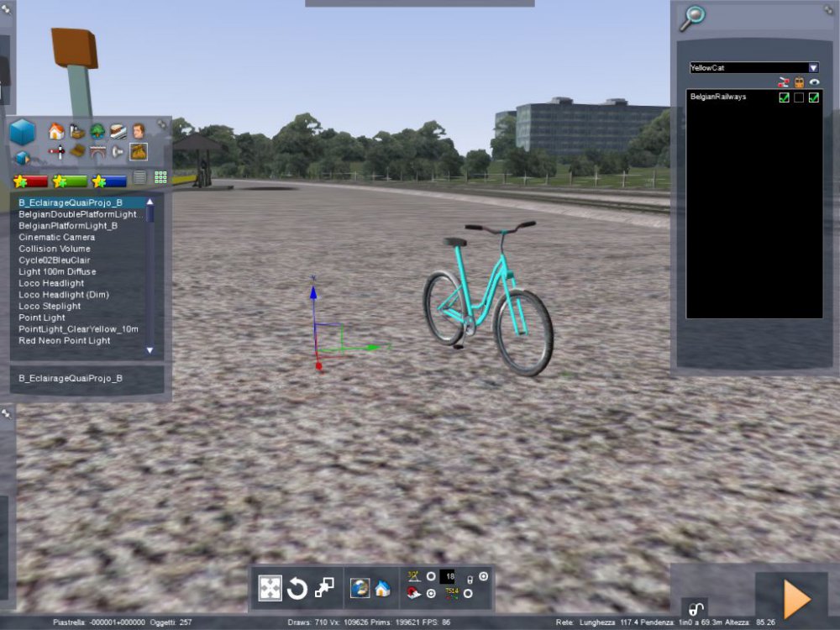Toggle visibility checkbox under the eye icon
840x630 pixels.
click(814, 97)
